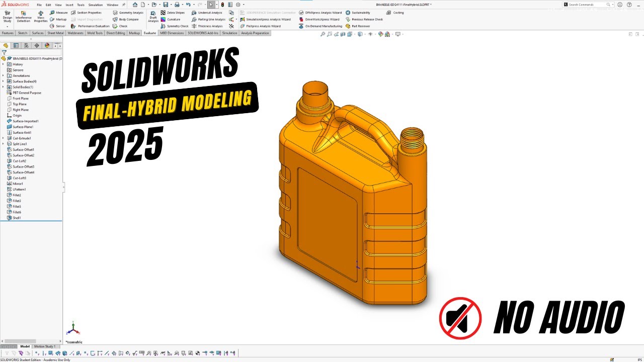Screen dimensions: 644x362
Task: Click PBT General Purpose material
Action: (24, 93)
